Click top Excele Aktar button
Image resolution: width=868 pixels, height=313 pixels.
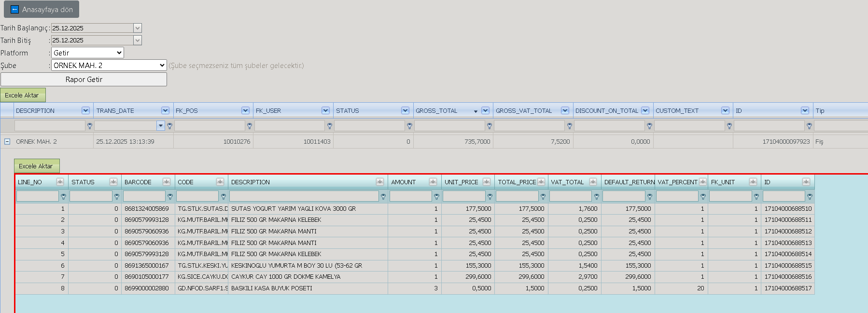click(23, 95)
